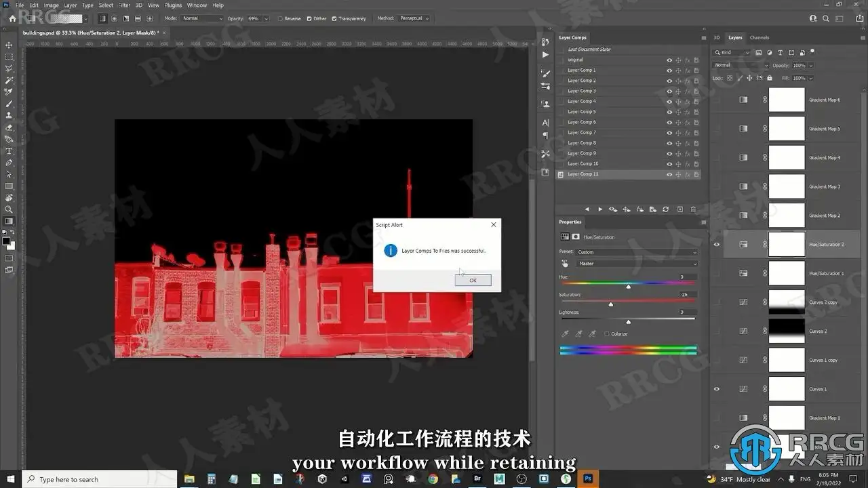Click the Curves 2 layer mask thumbnail
The width and height of the screenshot is (868, 488).
(787, 331)
